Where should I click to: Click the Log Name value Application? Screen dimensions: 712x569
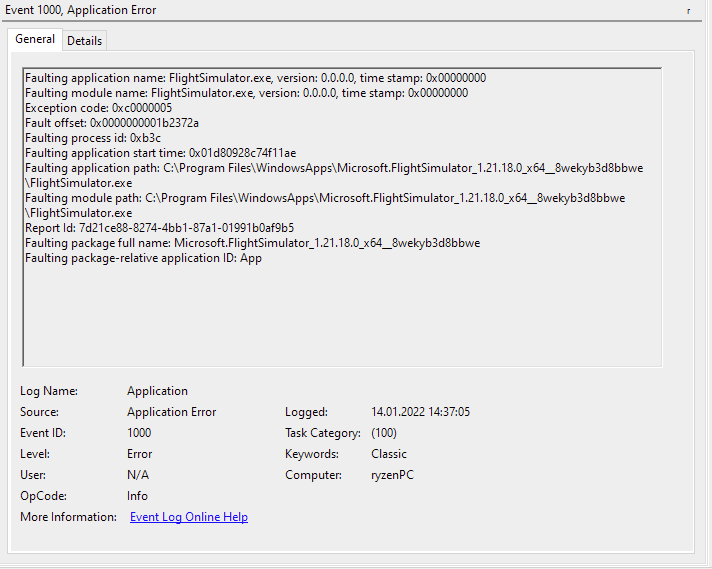point(157,391)
